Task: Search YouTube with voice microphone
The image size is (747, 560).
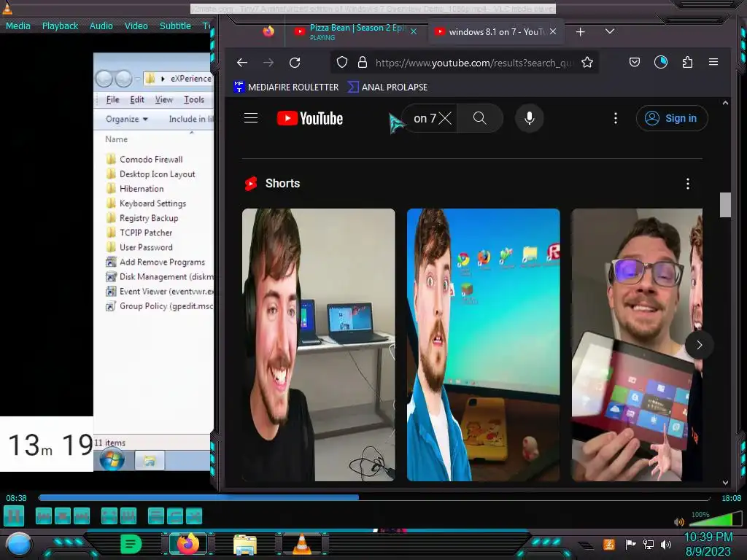Action: (x=530, y=118)
